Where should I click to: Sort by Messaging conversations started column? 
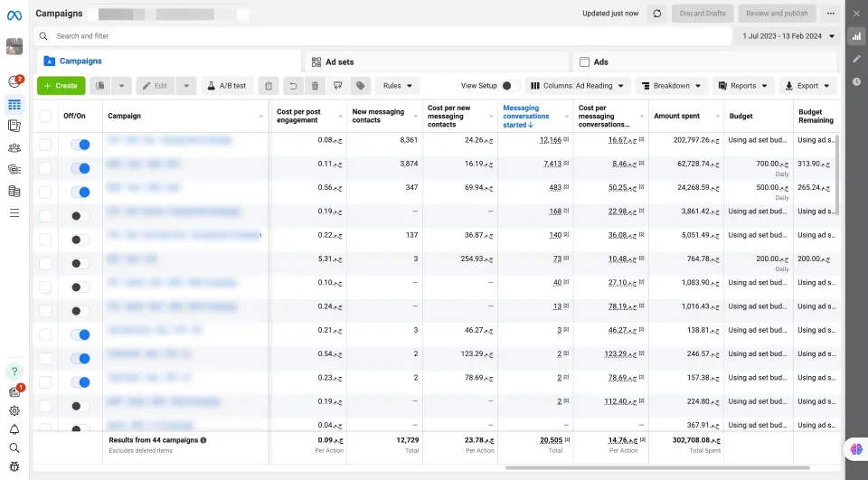(x=526, y=117)
